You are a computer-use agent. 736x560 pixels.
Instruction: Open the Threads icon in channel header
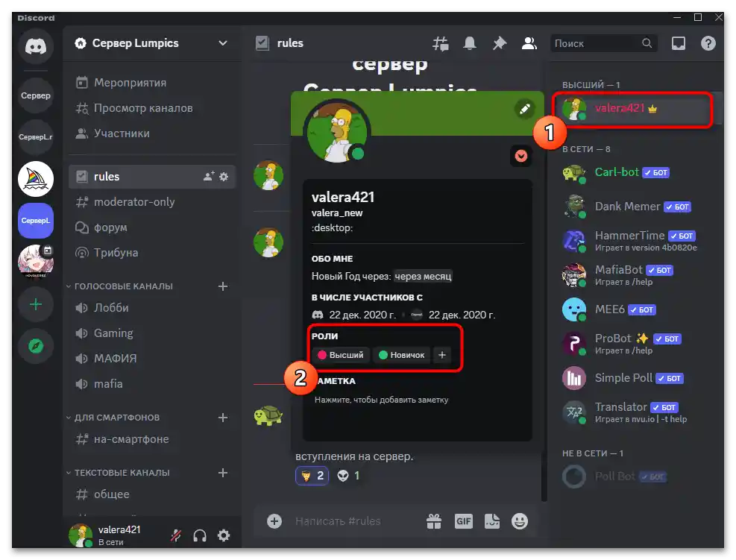point(440,44)
